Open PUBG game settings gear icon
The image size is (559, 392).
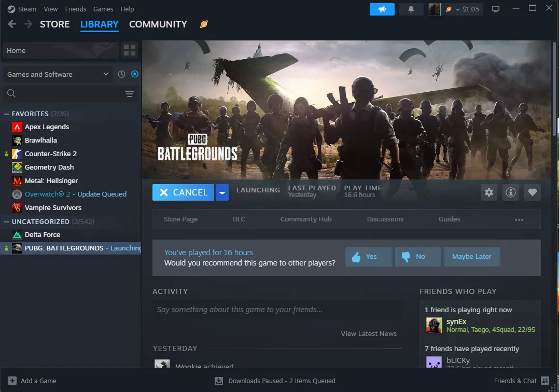[x=488, y=192]
